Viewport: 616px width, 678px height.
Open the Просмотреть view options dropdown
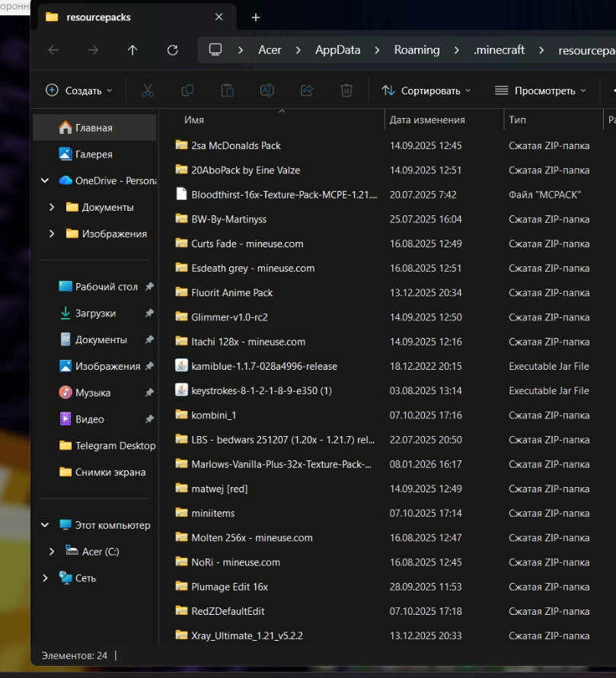[541, 91]
